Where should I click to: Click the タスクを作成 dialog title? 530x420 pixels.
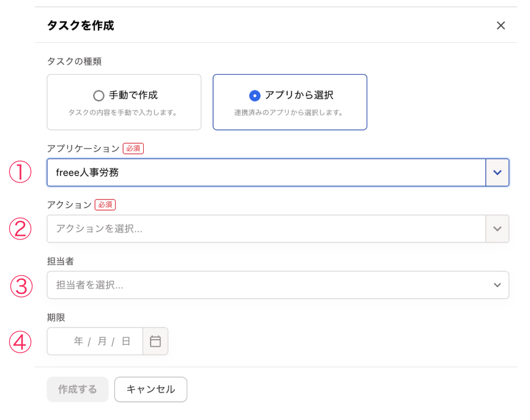click(80, 25)
